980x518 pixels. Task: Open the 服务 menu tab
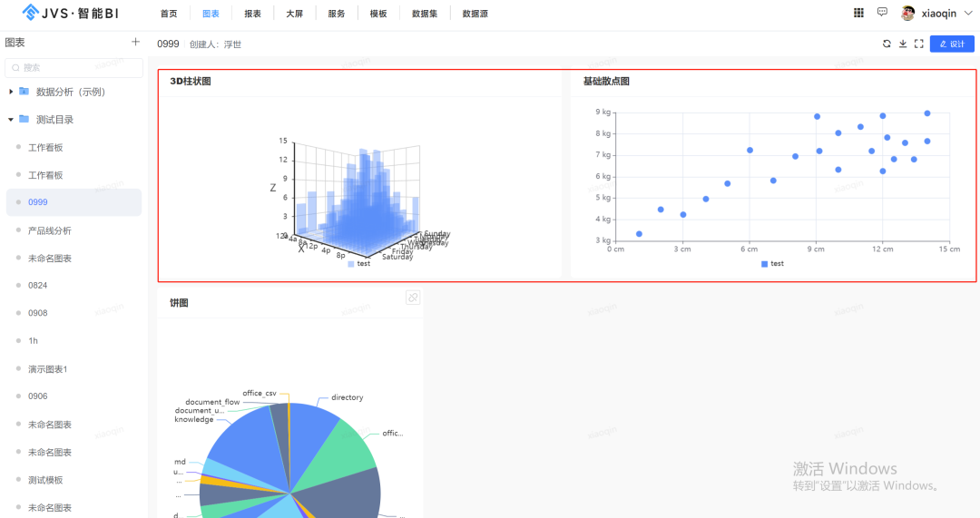point(337,14)
